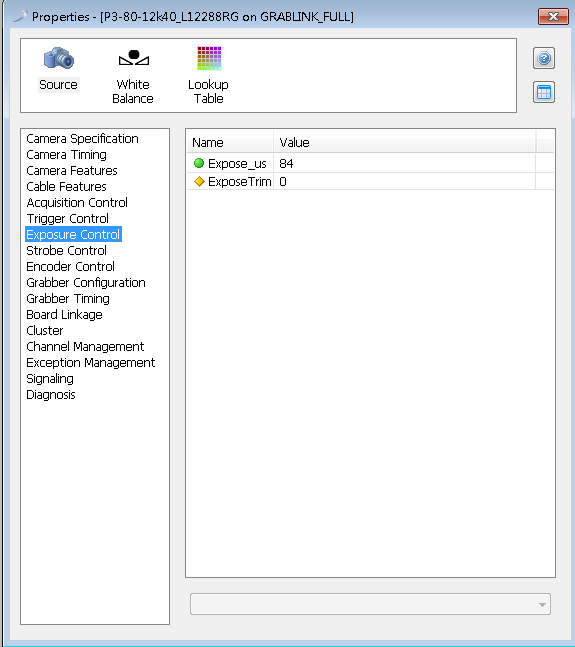Click the green circle icon beside Expose_us
575x647 pixels.
199,163
